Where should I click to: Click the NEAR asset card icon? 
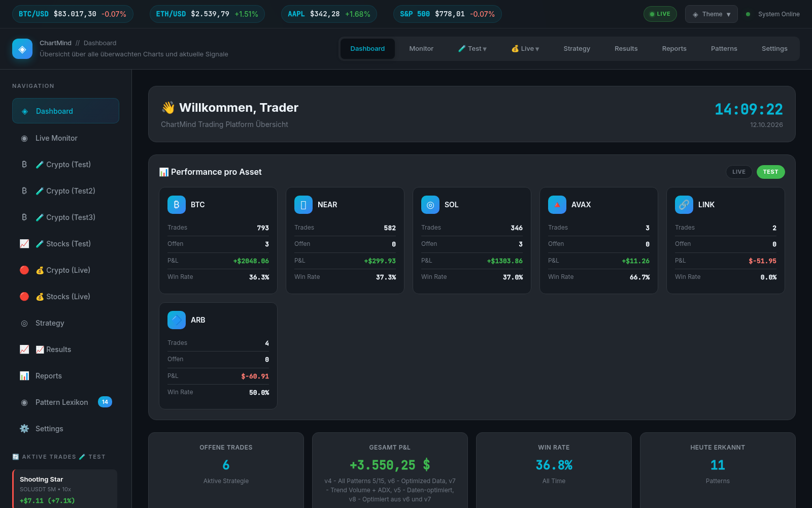click(303, 205)
